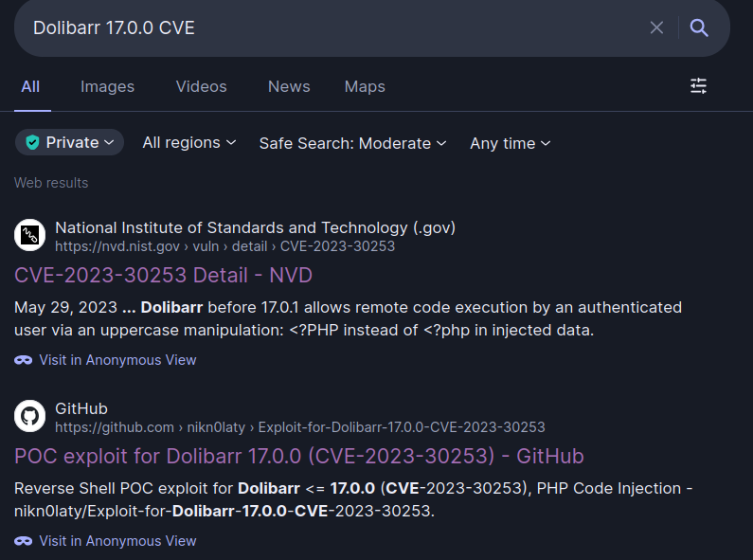Expand Safe Search: Moderate dropdown
753x560 pixels.
coord(352,143)
